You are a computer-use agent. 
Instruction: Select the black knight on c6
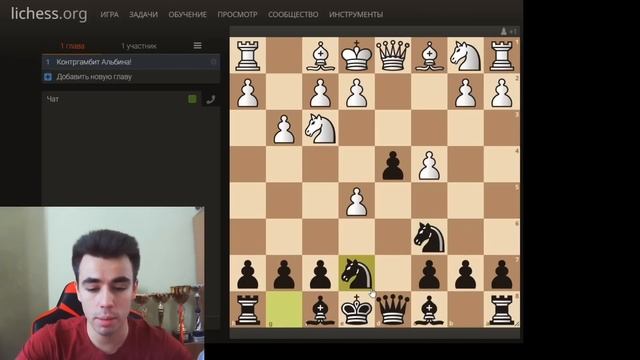[x=429, y=237]
